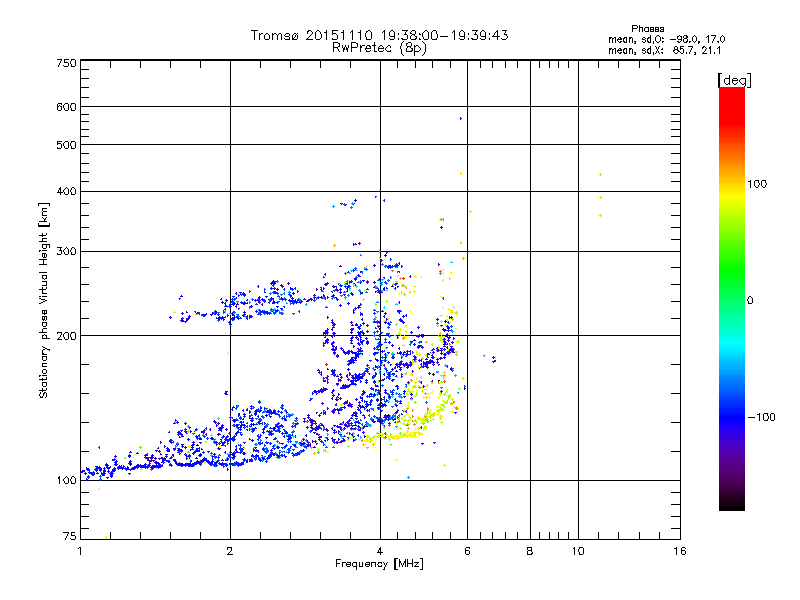This screenshot has width=800, height=600.
Task: Click the 'Frequency [MHz]' axis title
Action: coord(379,564)
